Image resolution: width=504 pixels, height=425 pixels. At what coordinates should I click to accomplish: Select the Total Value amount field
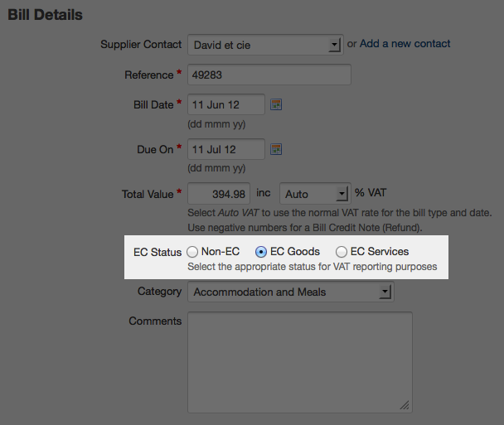point(219,194)
